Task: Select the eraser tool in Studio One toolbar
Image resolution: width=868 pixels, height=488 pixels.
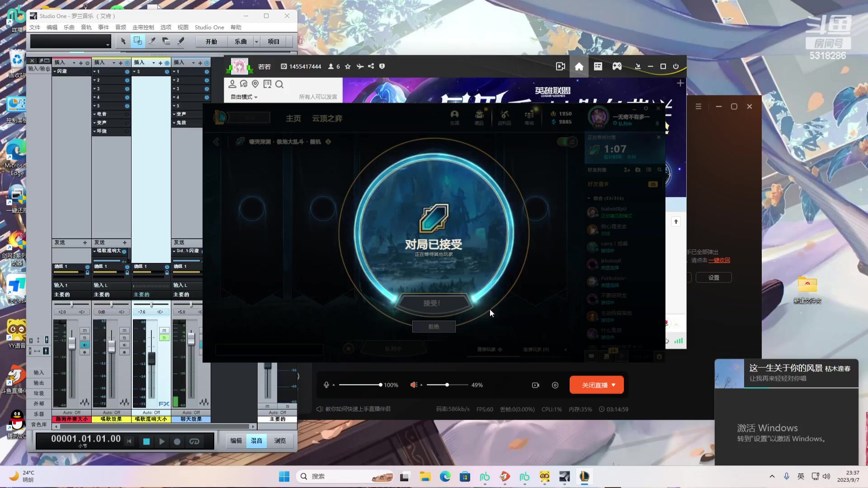Action: pos(166,41)
